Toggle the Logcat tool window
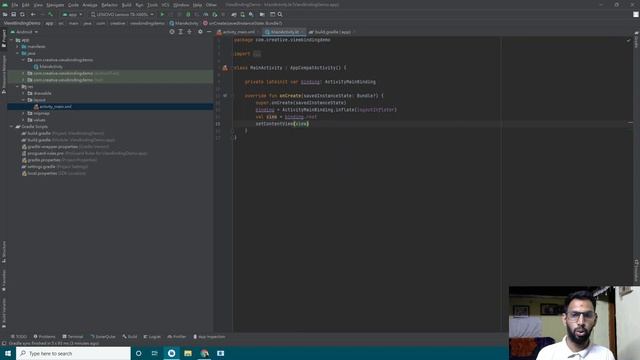Image resolution: width=640 pixels, height=360 pixels. [x=152, y=337]
